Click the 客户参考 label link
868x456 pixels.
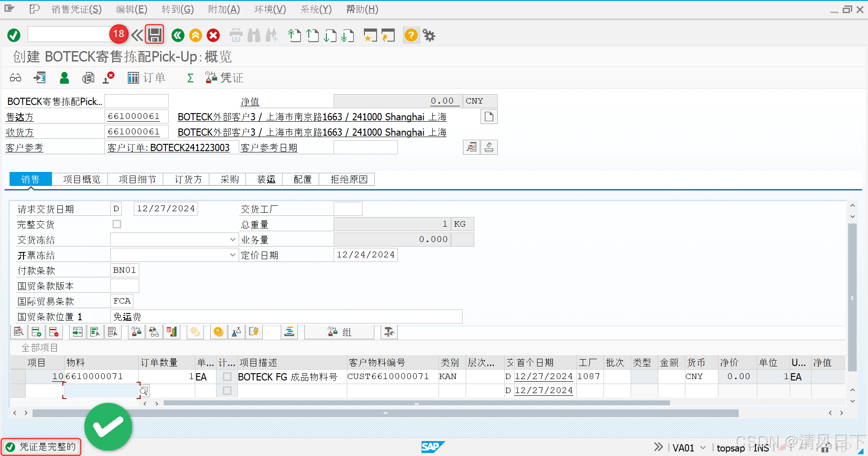point(24,148)
